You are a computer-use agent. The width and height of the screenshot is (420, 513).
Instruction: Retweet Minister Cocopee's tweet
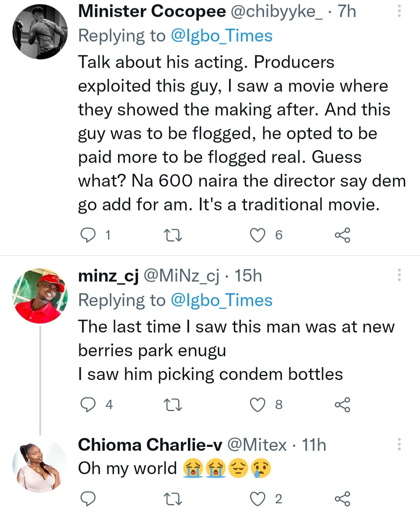pyautogui.click(x=173, y=235)
